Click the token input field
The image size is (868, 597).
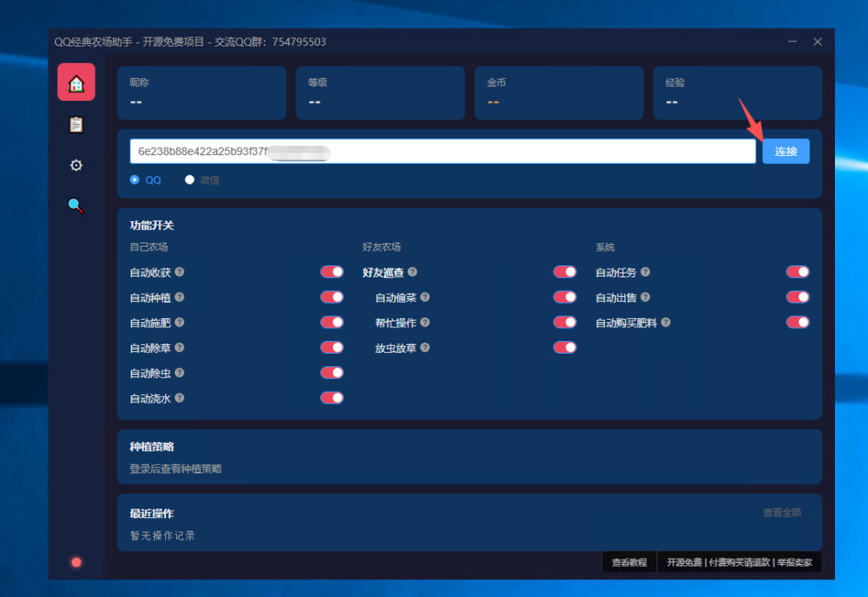[x=441, y=150]
